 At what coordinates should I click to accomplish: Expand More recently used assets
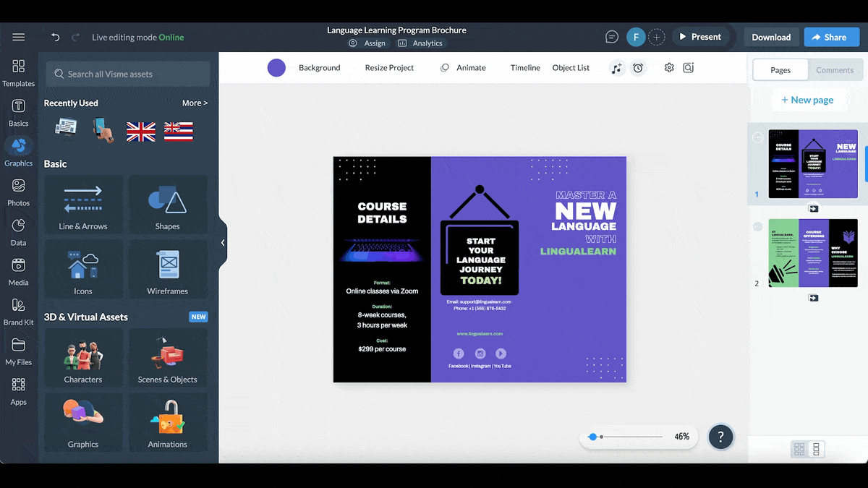[195, 103]
